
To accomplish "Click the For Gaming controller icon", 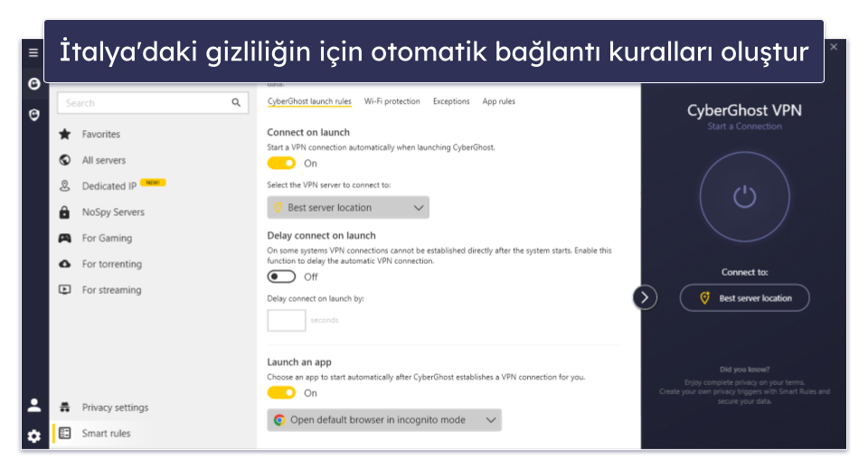I will tap(65, 238).
